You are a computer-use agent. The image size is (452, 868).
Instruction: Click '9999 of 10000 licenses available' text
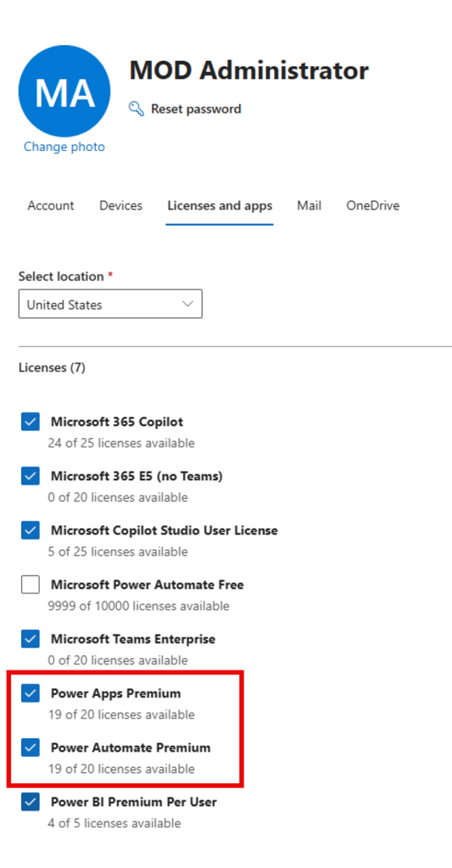(x=138, y=606)
